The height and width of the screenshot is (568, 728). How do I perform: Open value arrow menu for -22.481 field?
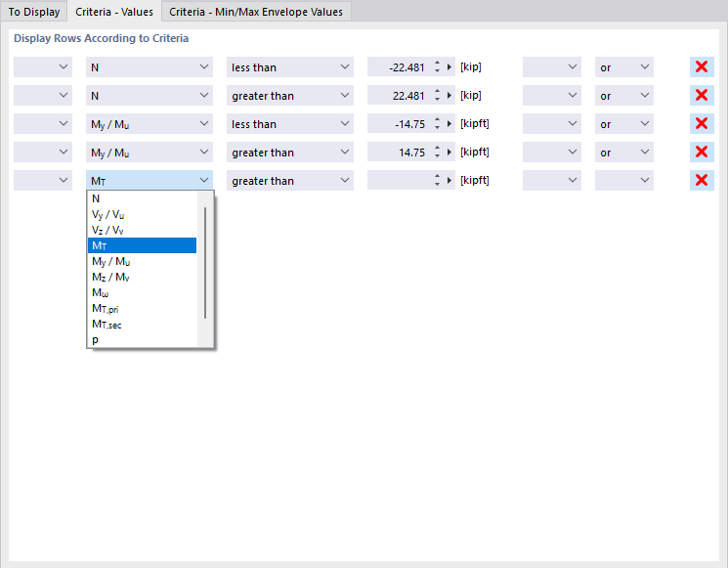(450, 67)
